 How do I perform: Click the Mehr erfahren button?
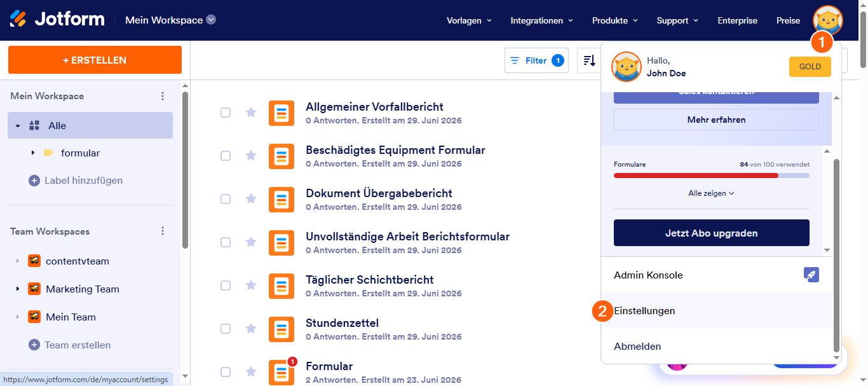[716, 120]
